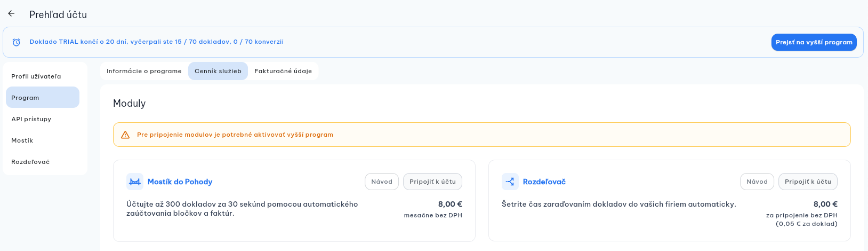Screen dimensions: 868x251
Task: Click the Mostík do Pohody bridge icon
Action: coord(135,182)
